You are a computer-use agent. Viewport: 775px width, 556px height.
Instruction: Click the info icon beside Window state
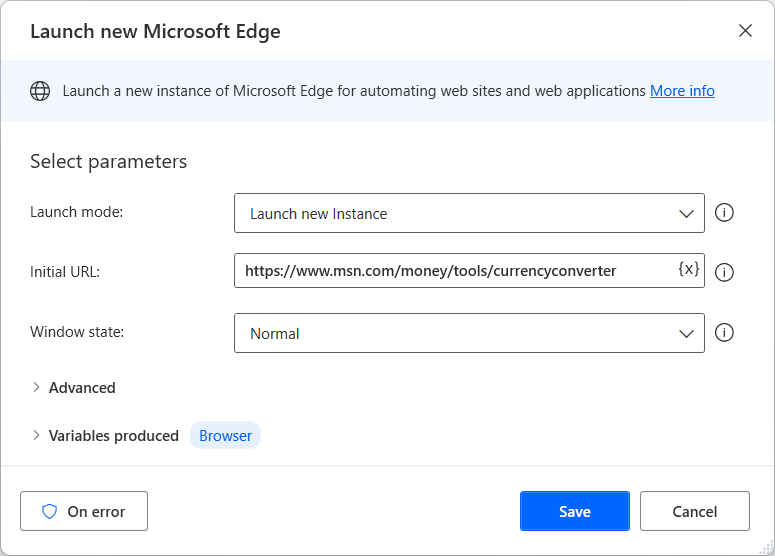click(724, 333)
